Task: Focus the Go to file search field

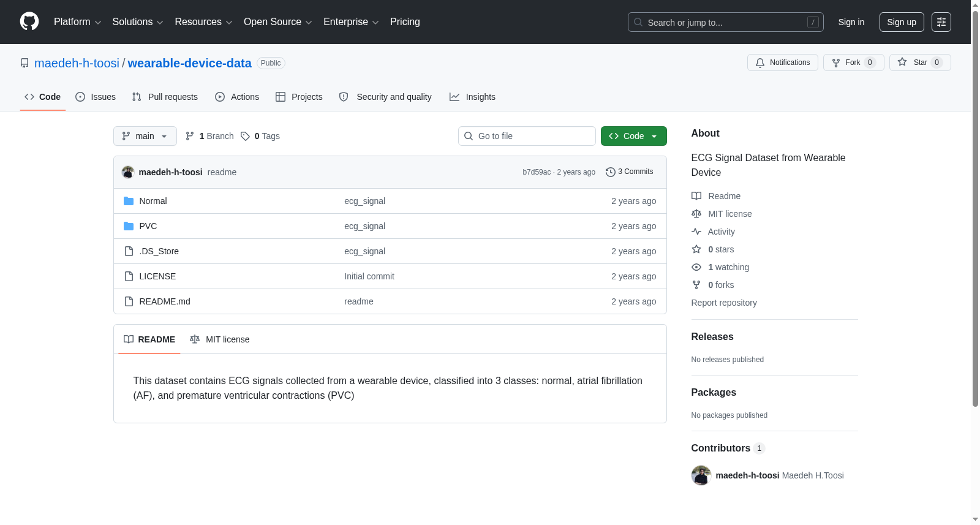Action: click(527, 136)
